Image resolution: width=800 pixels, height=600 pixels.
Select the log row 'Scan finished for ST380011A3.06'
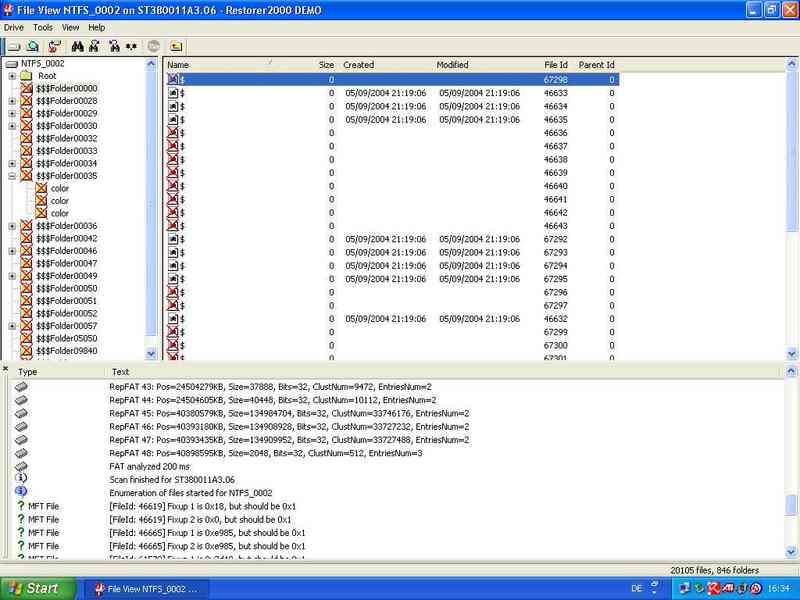pyautogui.click(x=172, y=480)
